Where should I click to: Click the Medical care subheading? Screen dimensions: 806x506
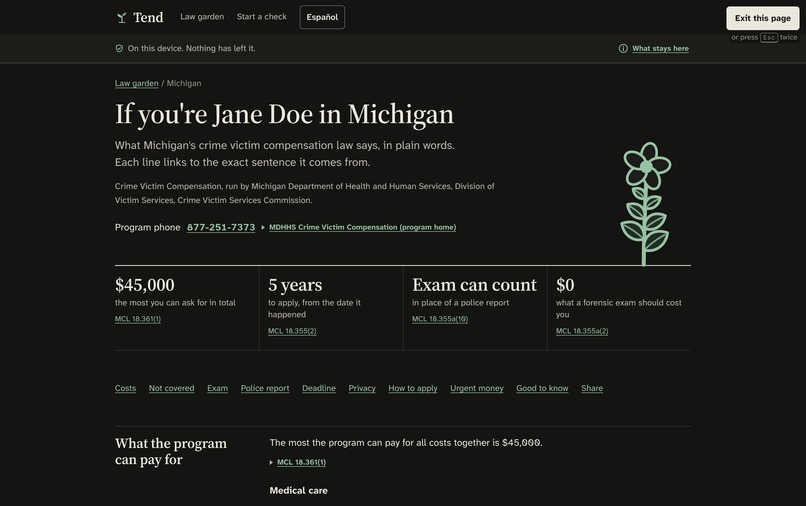coord(299,491)
